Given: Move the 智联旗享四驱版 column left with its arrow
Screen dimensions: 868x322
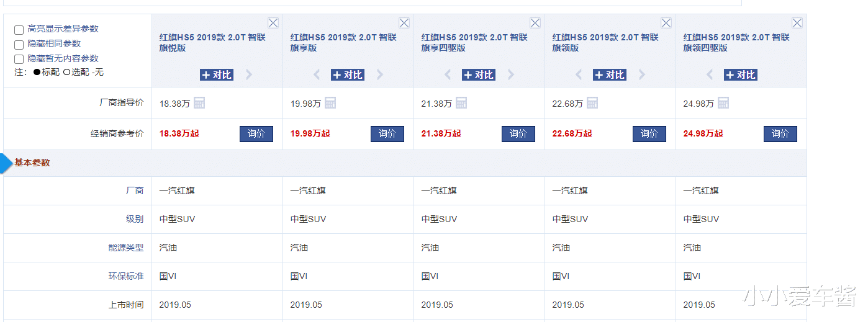Looking at the screenshot, I should point(448,75).
